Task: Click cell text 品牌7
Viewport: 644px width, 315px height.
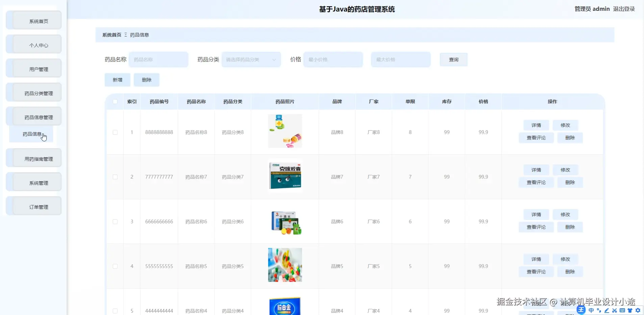Action: tap(337, 177)
